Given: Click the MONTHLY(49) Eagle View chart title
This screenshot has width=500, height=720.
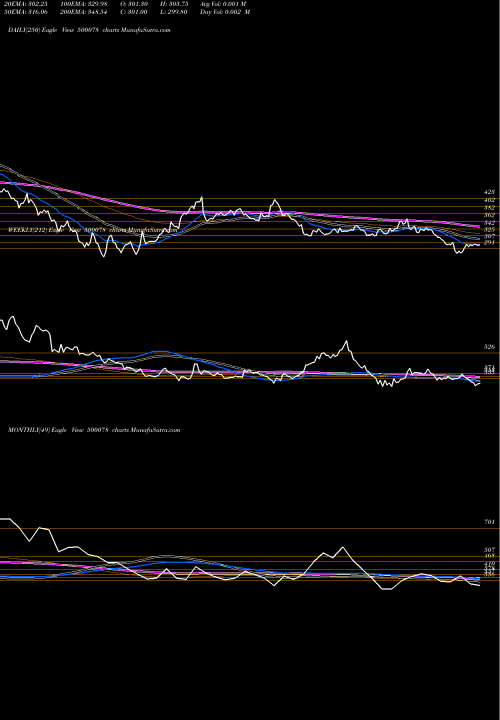Looking at the screenshot, I should 94,430.
